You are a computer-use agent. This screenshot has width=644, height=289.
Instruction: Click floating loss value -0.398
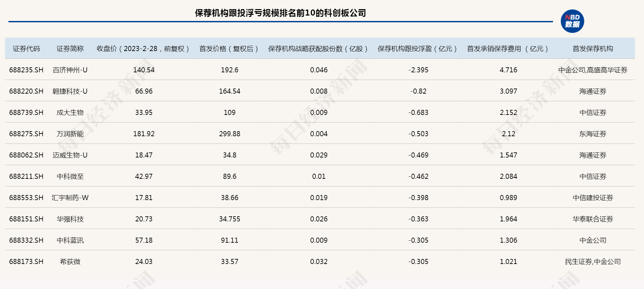pyautogui.click(x=418, y=198)
